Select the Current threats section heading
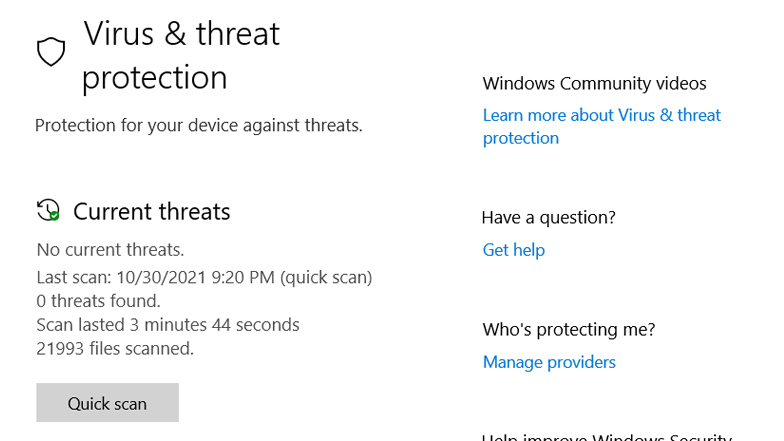784x441 pixels. [x=152, y=211]
